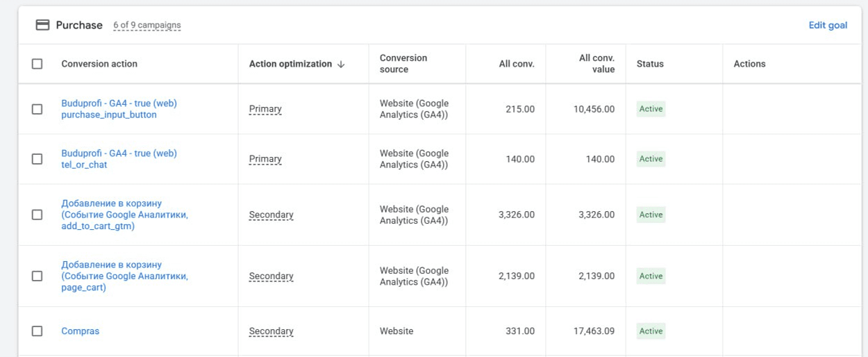868x357 pixels.
Task: Click the 17,463.09 conversion value cell
Action: coord(594,331)
